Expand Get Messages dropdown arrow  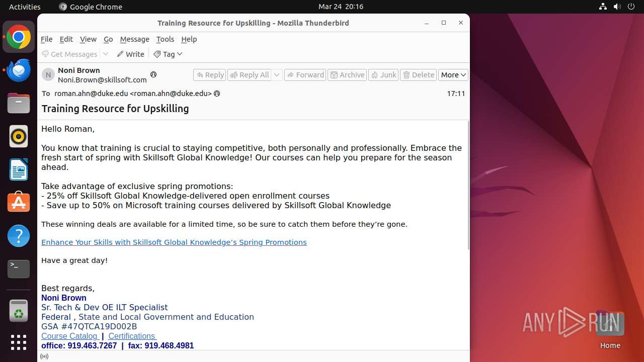tap(106, 54)
